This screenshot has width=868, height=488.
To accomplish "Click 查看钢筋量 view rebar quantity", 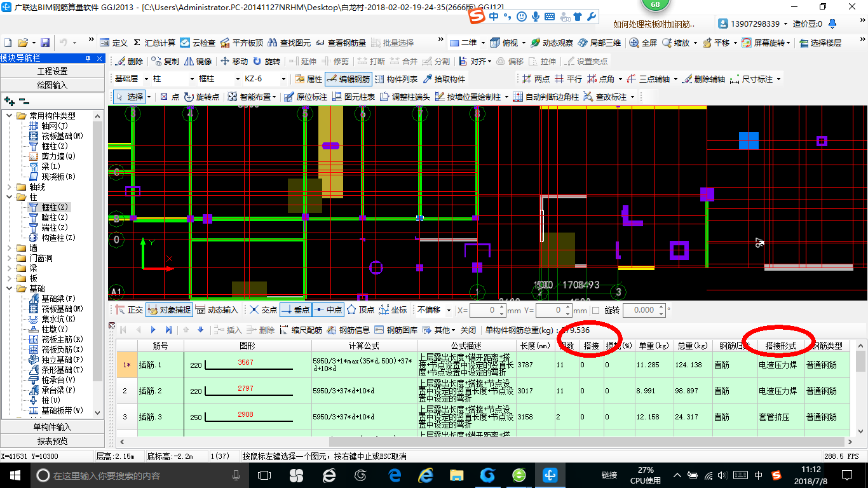I will click(x=341, y=43).
